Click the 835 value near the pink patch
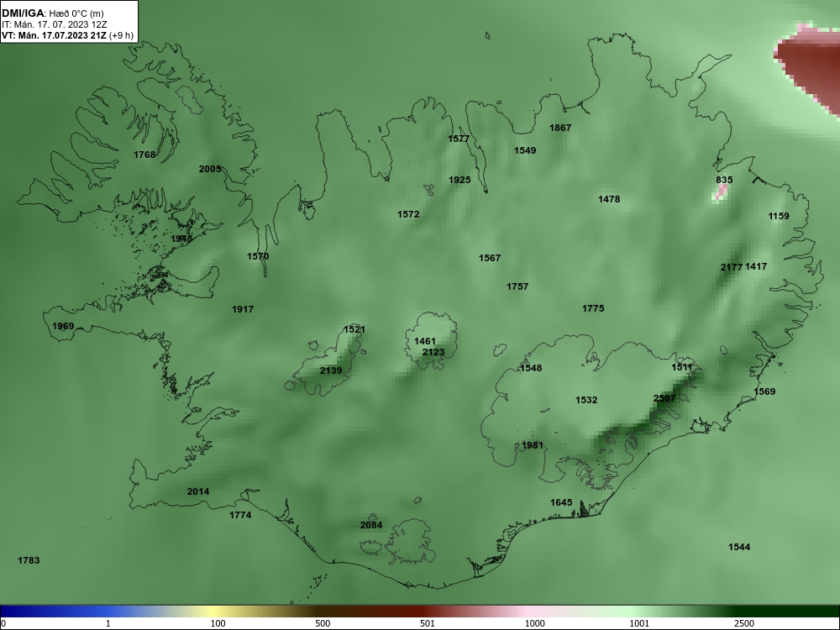Screen dimensions: 840x630 (724, 180)
